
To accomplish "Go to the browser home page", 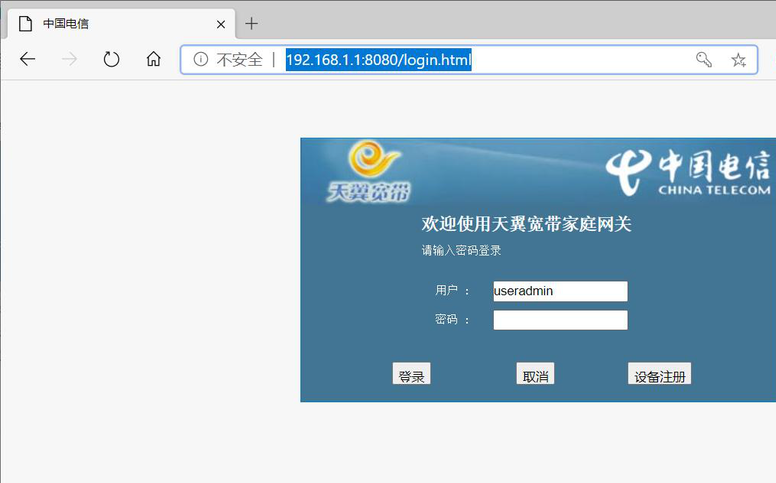I will pos(153,60).
